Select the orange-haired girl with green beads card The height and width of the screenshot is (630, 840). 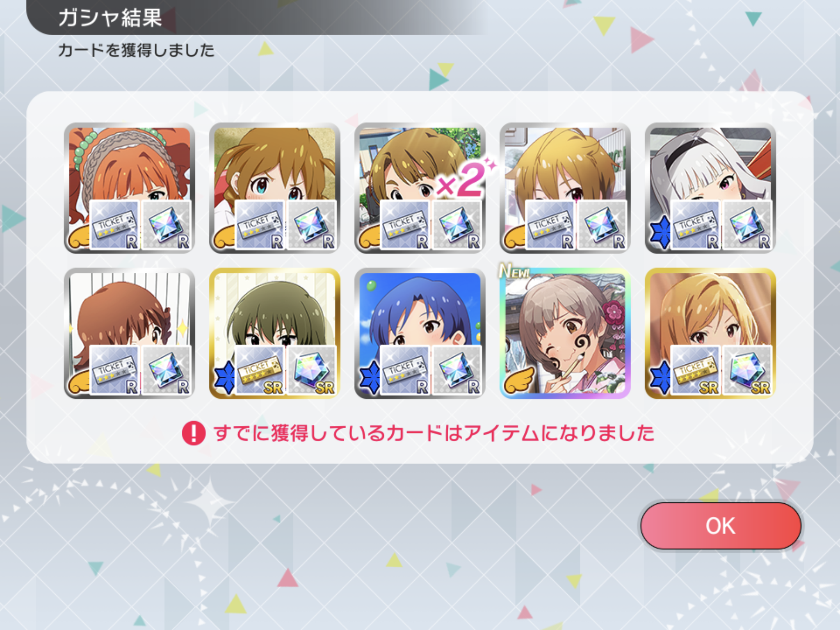click(129, 188)
